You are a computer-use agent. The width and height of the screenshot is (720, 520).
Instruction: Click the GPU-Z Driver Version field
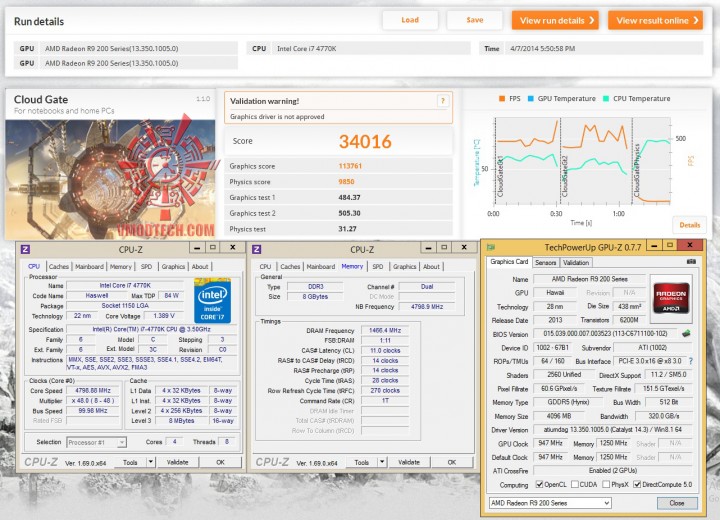pos(613,430)
